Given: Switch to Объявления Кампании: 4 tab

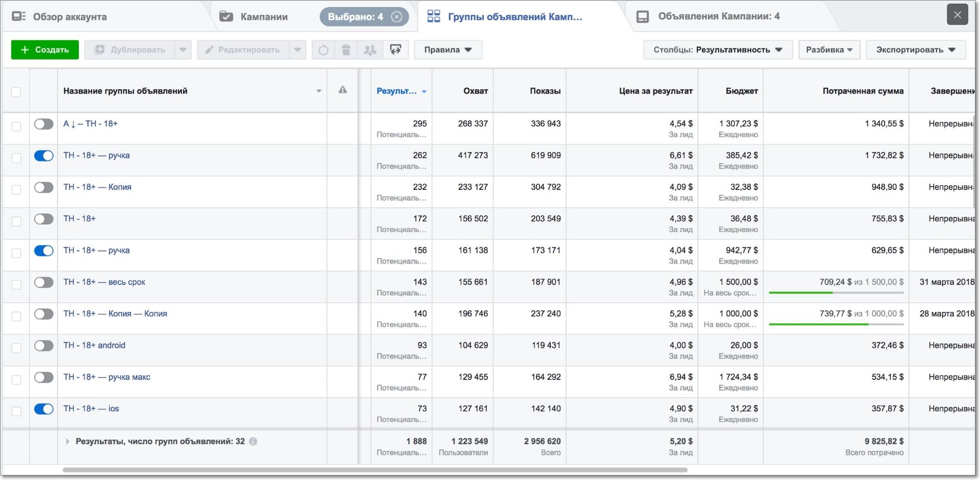Looking at the screenshot, I should [719, 16].
